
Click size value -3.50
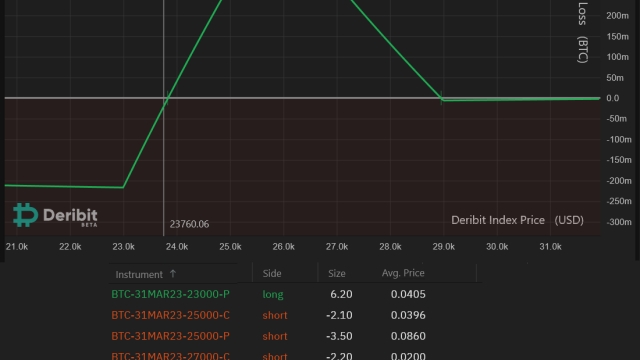point(339,336)
